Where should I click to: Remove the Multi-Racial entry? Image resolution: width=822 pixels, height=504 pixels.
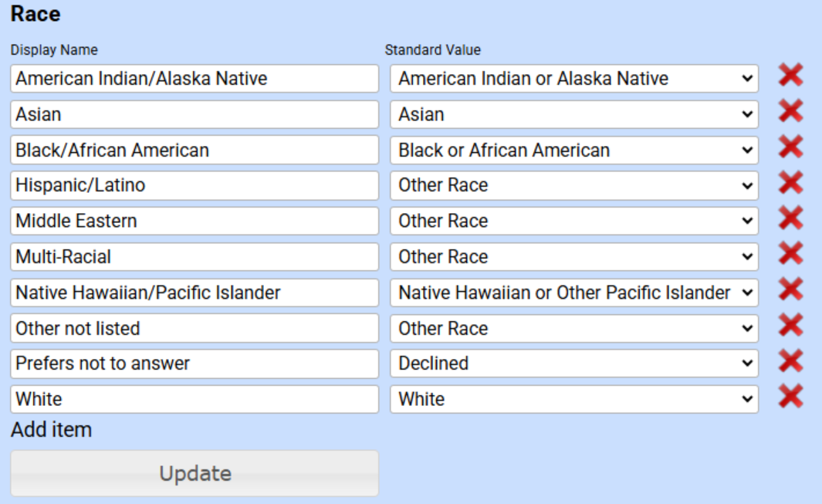(790, 254)
